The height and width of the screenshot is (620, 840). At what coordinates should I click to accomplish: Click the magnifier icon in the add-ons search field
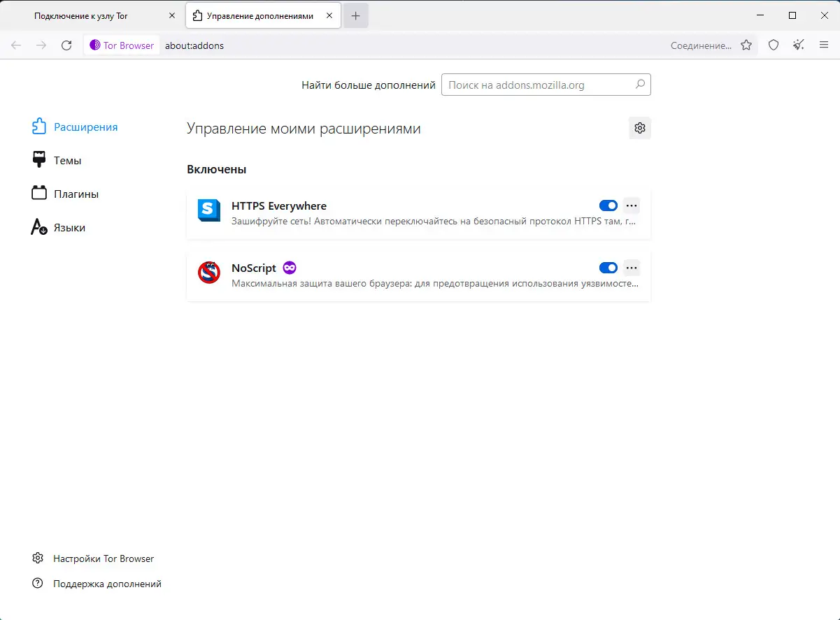[640, 85]
